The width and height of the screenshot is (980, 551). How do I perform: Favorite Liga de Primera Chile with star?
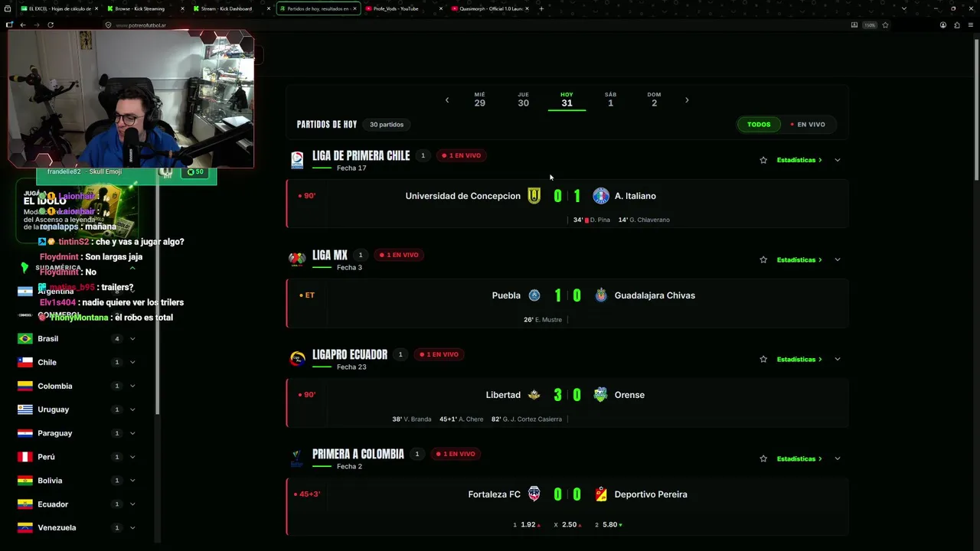pyautogui.click(x=763, y=160)
